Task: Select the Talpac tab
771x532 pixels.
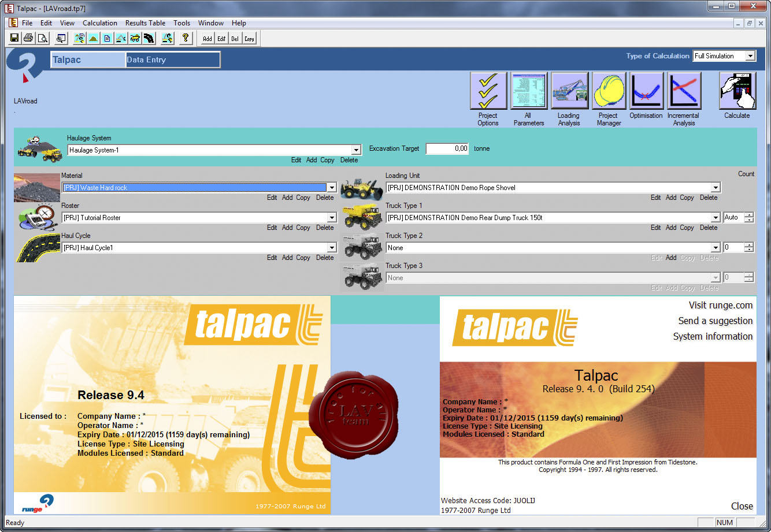Action: (x=88, y=59)
